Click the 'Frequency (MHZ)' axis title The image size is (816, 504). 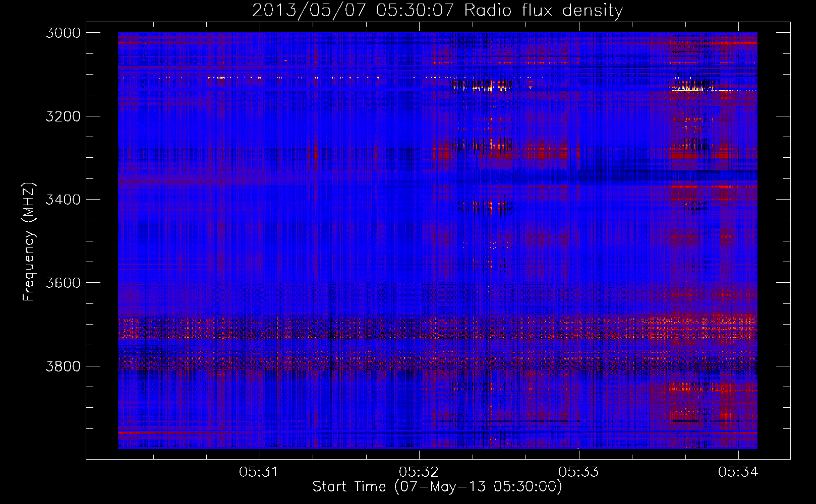[x=29, y=241]
